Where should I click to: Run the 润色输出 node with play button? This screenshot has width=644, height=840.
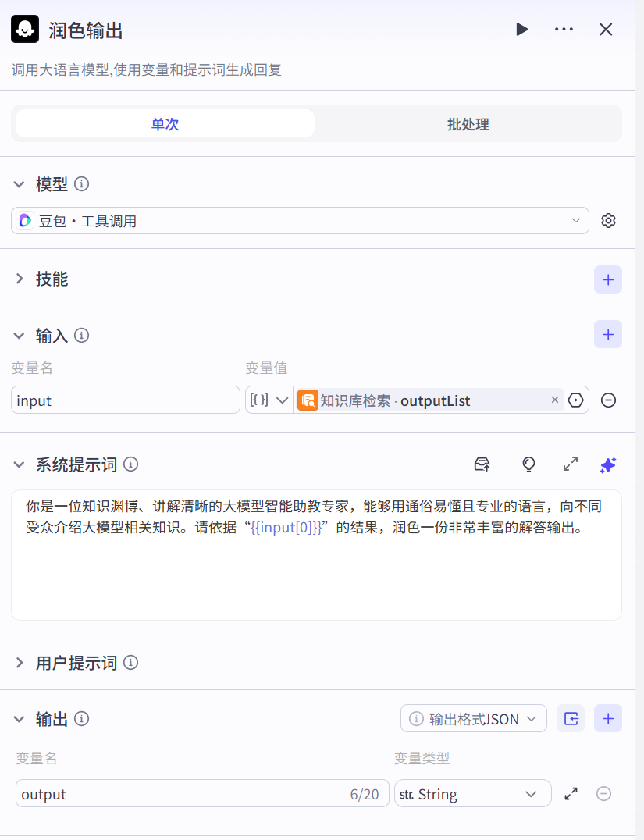pos(521,30)
